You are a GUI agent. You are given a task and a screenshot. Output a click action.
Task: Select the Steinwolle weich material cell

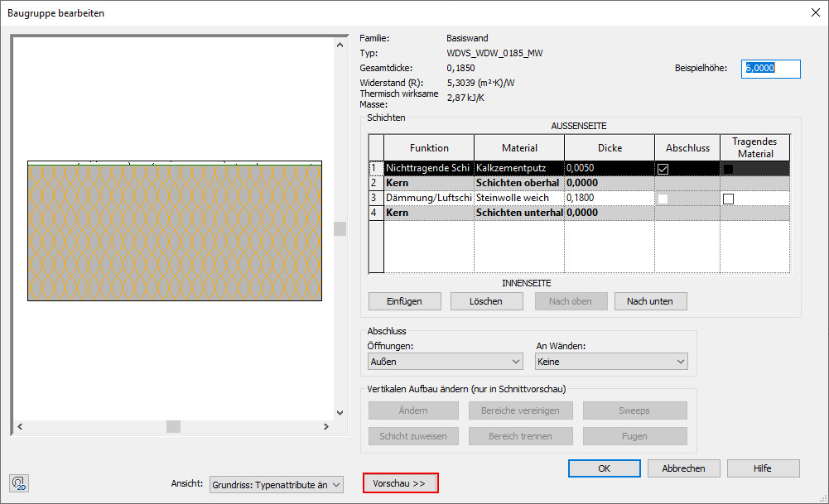(x=518, y=199)
